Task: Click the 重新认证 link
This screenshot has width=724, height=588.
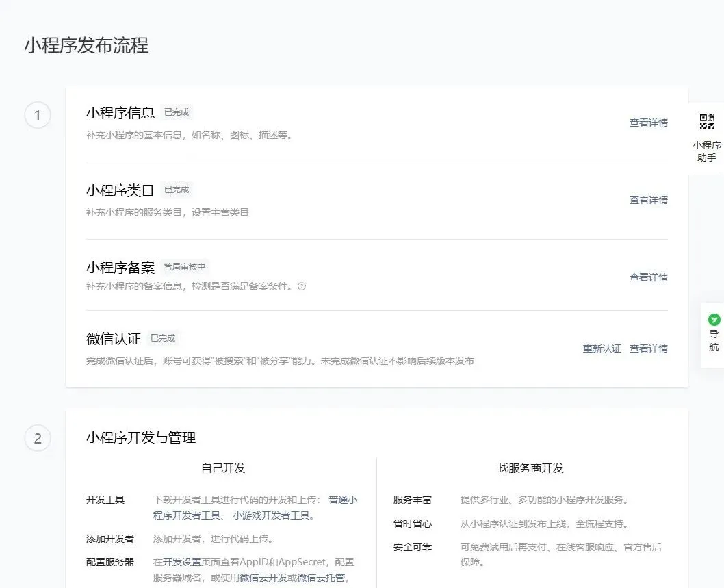Action: pos(602,348)
